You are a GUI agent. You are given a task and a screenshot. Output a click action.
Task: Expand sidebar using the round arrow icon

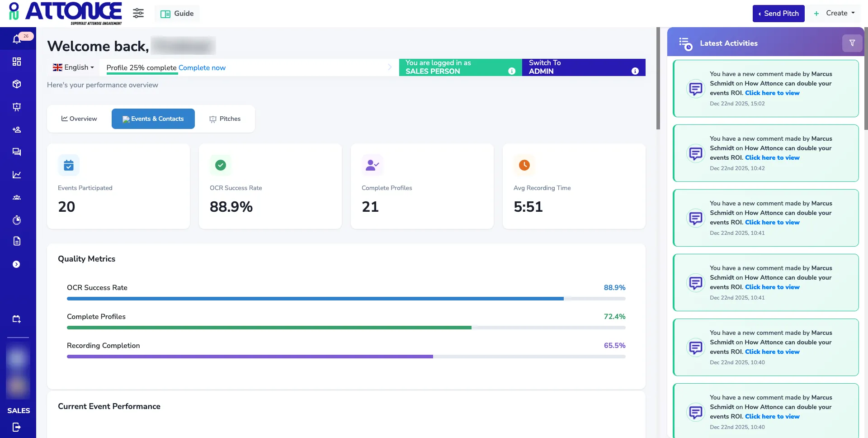coord(17,264)
